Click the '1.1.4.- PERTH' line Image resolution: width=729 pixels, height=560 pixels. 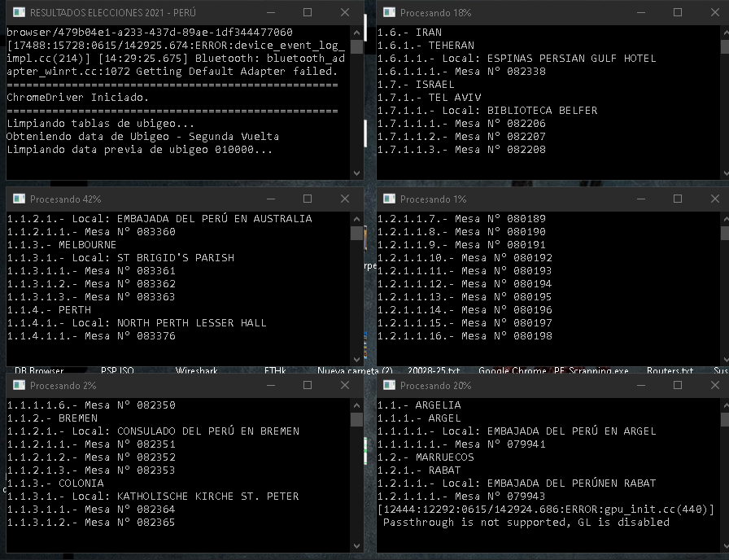(x=49, y=310)
